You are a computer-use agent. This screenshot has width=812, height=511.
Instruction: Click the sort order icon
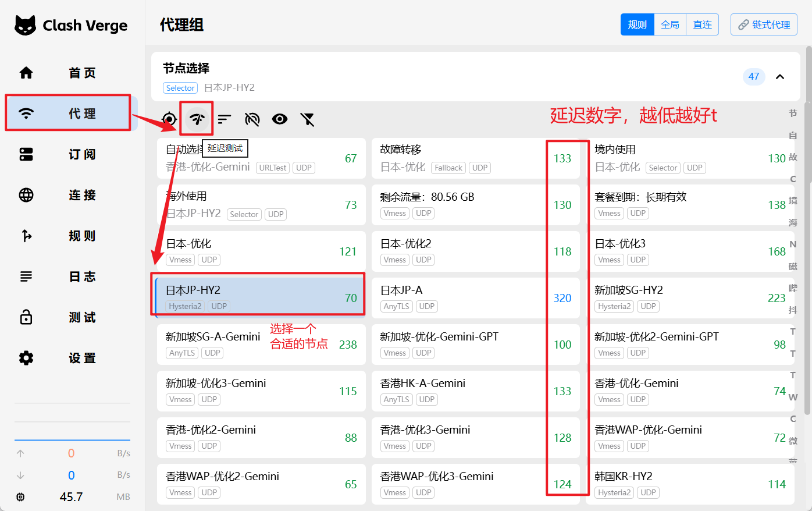pyautogui.click(x=225, y=119)
